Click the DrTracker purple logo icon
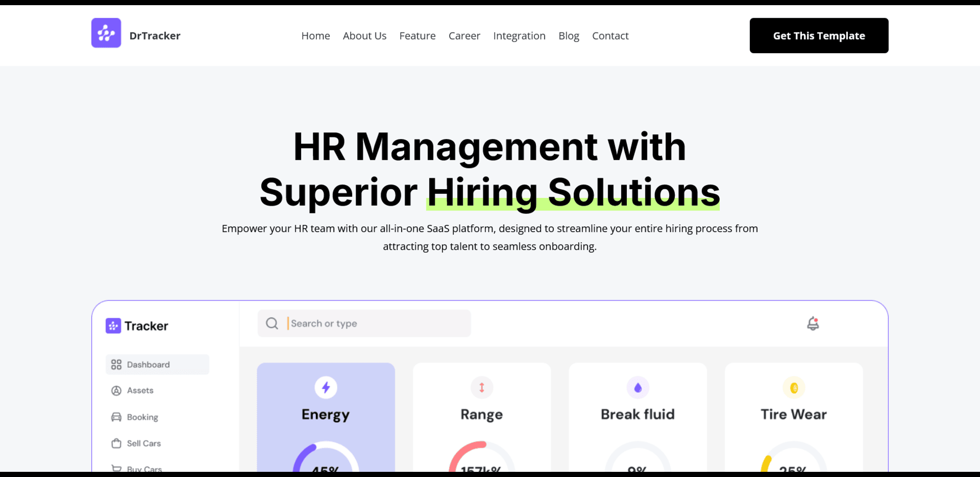The width and height of the screenshot is (980, 477). (106, 33)
